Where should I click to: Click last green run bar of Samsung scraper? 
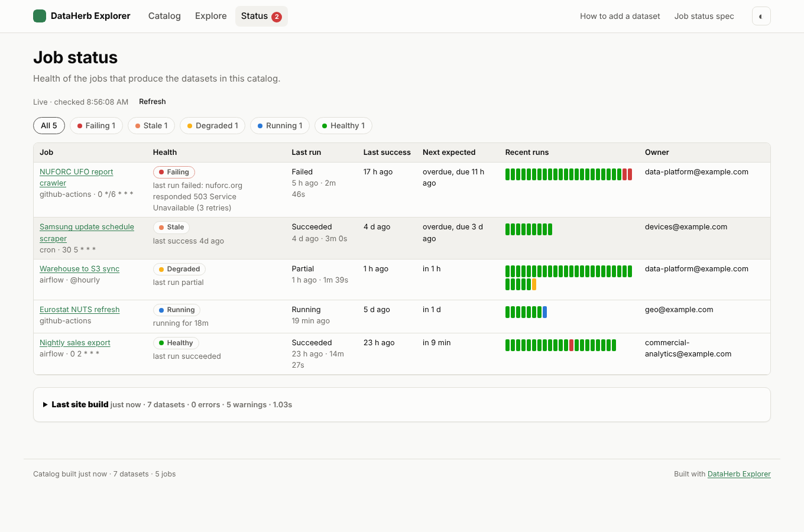550,229
